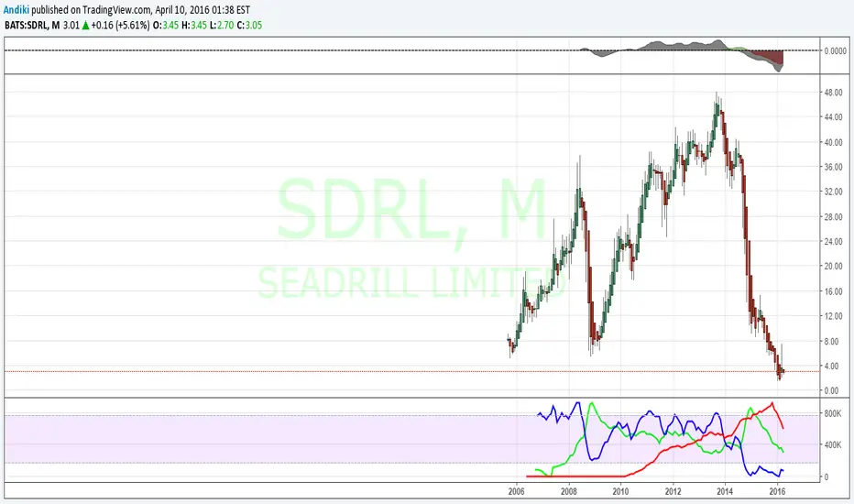Click the high value H:3.45
Image resolution: width=854 pixels, height=504 pixels.
pyautogui.click(x=194, y=25)
